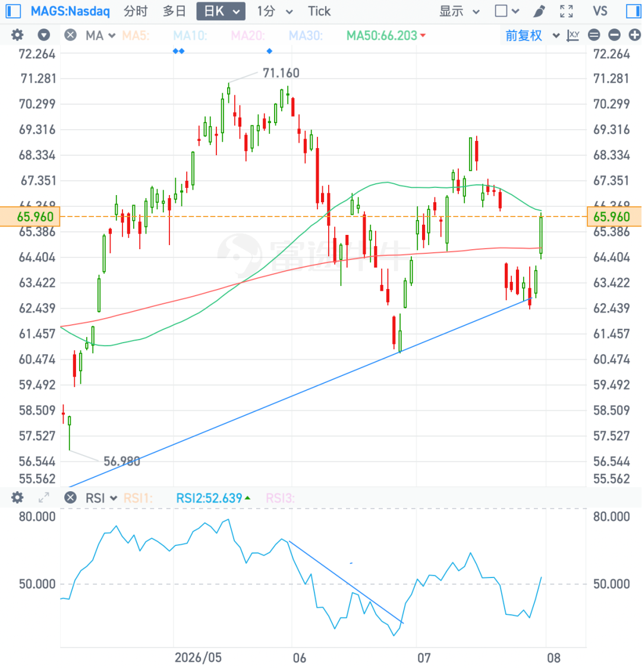Switch to the Tick tab
Screen dimensions: 642x672
pos(319,11)
